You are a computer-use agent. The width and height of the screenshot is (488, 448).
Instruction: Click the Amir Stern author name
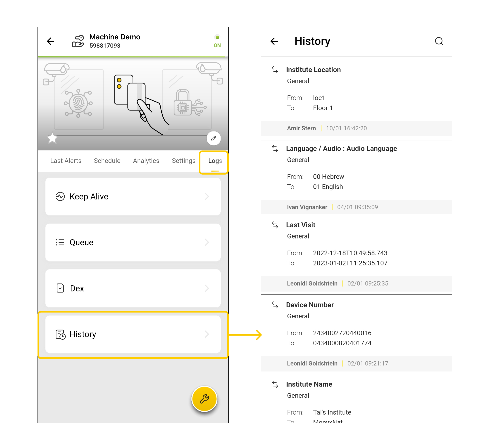(301, 128)
